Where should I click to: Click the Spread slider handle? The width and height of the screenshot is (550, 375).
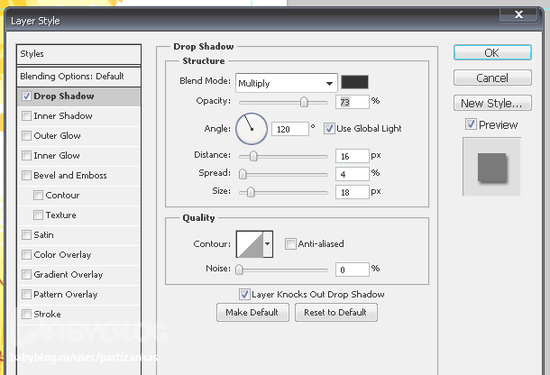coord(243,174)
